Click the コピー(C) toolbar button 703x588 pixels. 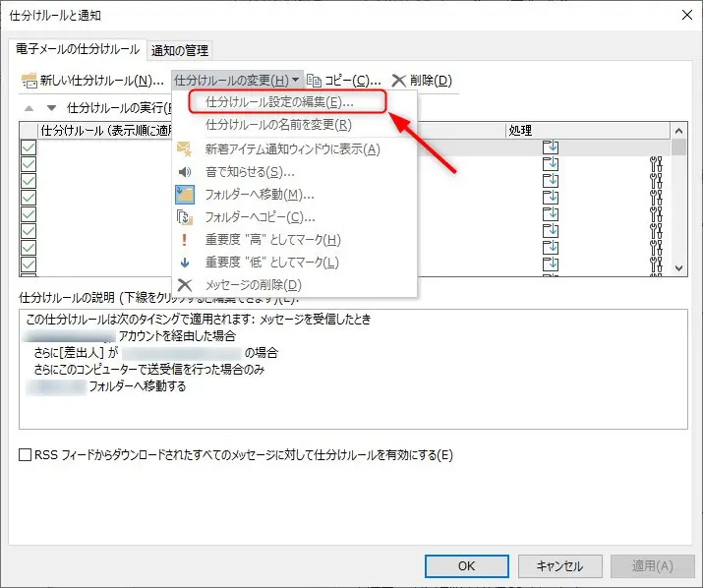pyautogui.click(x=344, y=81)
